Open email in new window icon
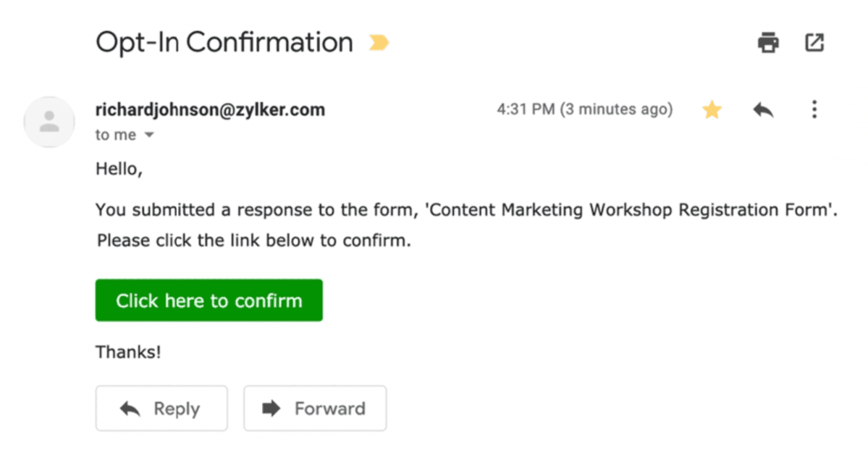Viewport: 868px width, 463px height. [814, 43]
